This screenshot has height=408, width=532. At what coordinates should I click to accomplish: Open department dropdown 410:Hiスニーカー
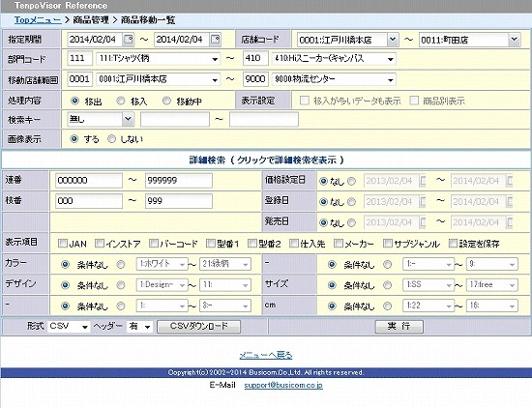point(334,59)
